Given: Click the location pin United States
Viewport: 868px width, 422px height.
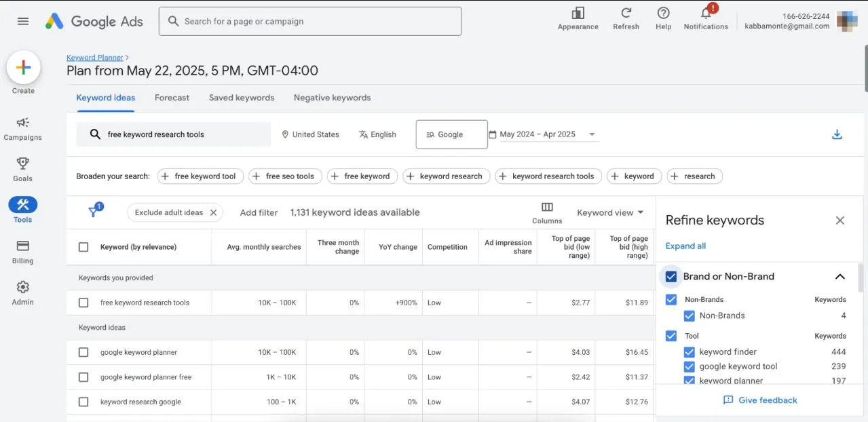Looking at the screenshot, I should tap(310, 134).
